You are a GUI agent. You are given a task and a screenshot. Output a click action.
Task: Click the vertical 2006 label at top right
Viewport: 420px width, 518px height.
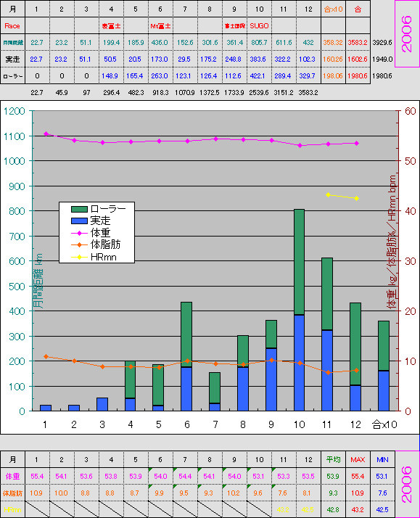(407, 33)
